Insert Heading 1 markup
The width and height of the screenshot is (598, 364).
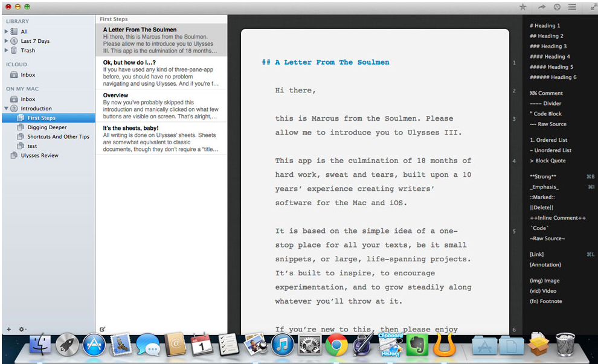point(545,25)
